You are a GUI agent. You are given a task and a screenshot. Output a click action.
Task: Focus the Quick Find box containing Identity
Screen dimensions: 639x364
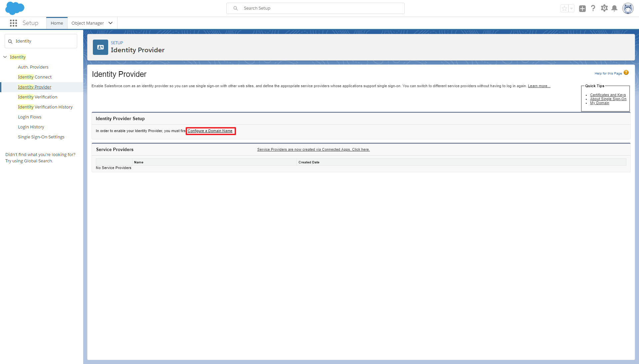[41, 41]
